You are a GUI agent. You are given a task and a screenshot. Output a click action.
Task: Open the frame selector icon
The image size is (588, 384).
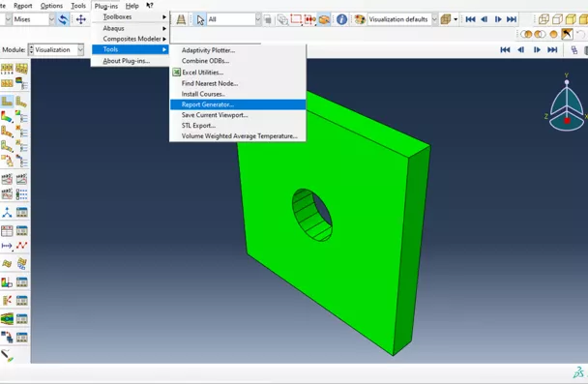[x=573, y=50]
